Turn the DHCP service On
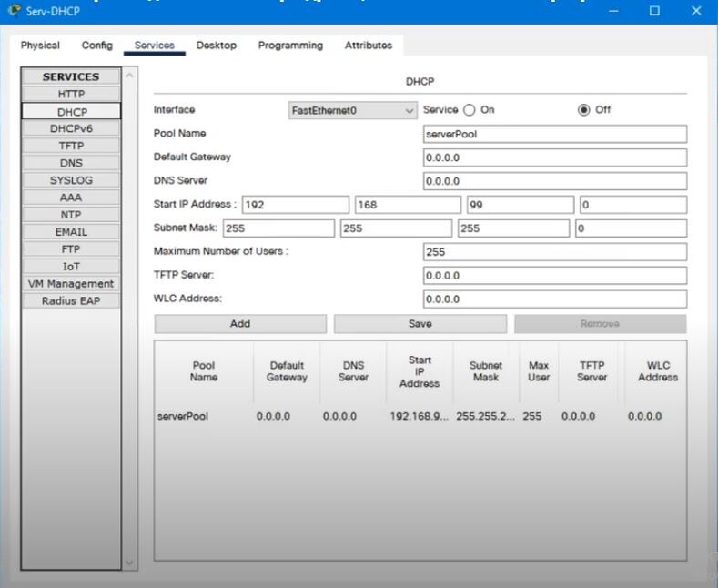718x588 pixels. (x=469, y=110)
